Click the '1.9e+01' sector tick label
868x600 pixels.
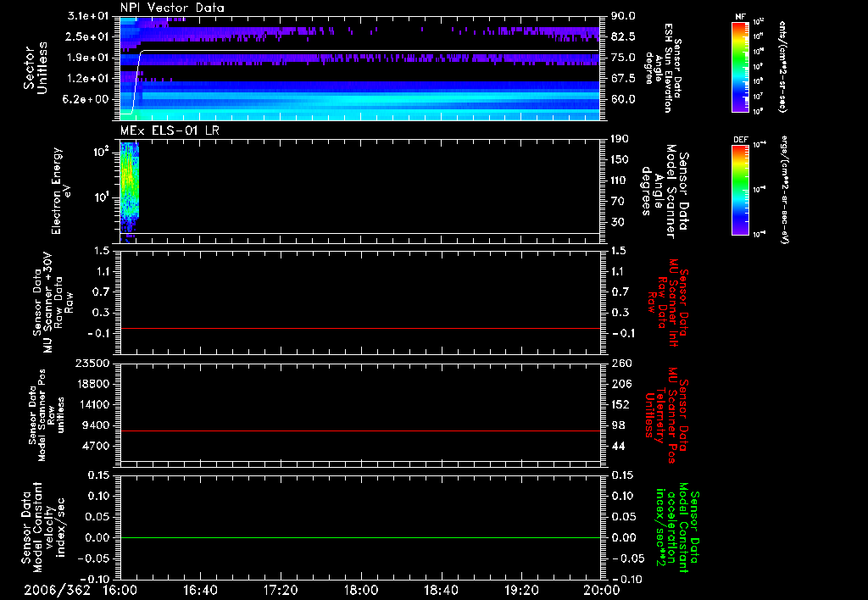88,58
